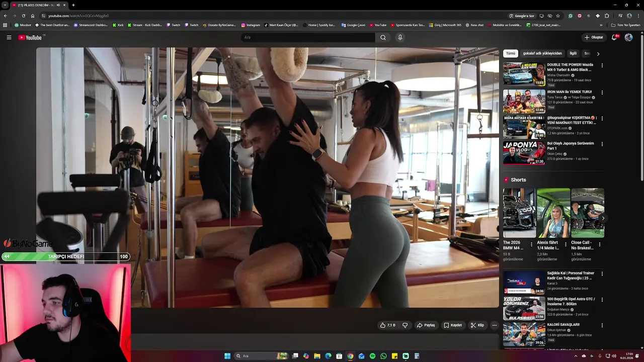Click the YouTube search magnifier button
Image resolution: width=644 pixels, height=362 pixels.
point(383,37)
